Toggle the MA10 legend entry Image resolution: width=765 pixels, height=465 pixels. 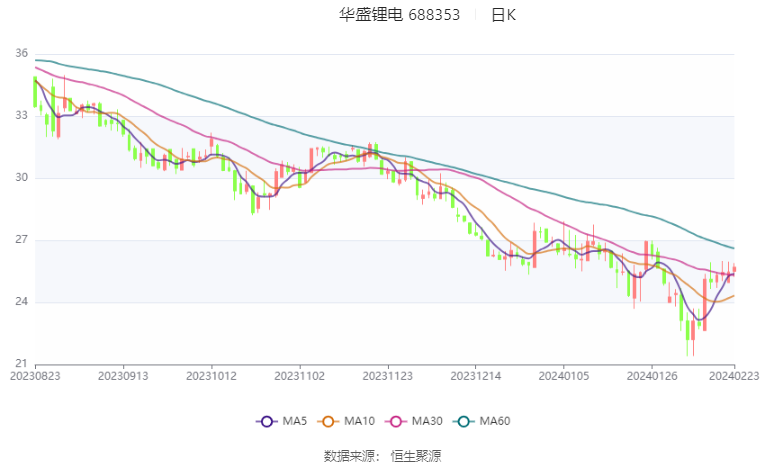[x=346, y=421]
